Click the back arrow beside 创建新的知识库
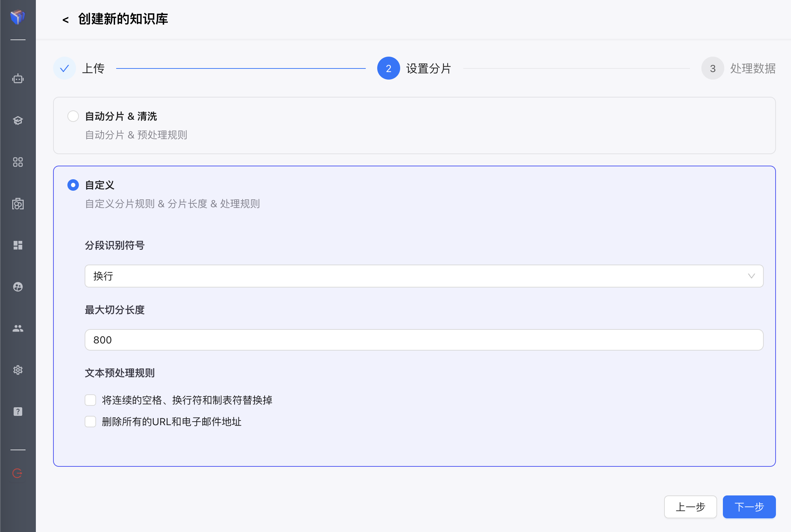This screenshot has height=532, width=791. pos(65,20)
